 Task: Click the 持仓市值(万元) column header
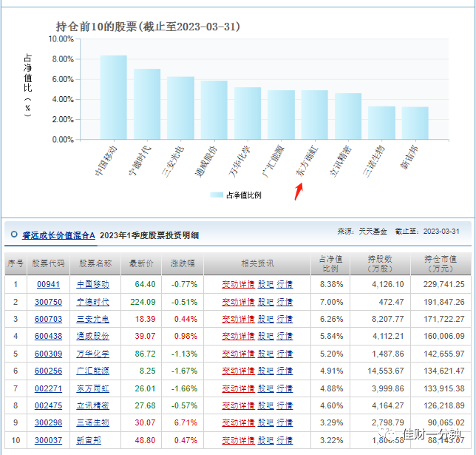tap(441, 263)
